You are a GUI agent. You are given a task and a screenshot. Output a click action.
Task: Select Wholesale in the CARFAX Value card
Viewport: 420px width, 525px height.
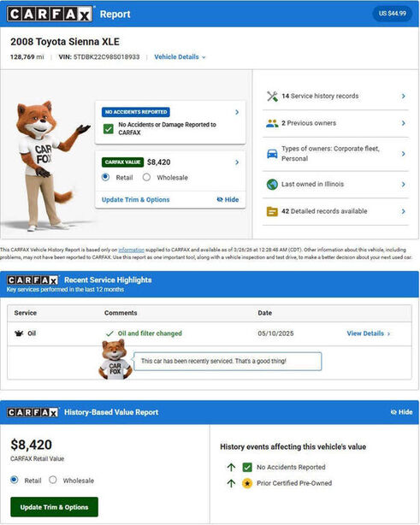pyautogui.click(x=146, y=178)
